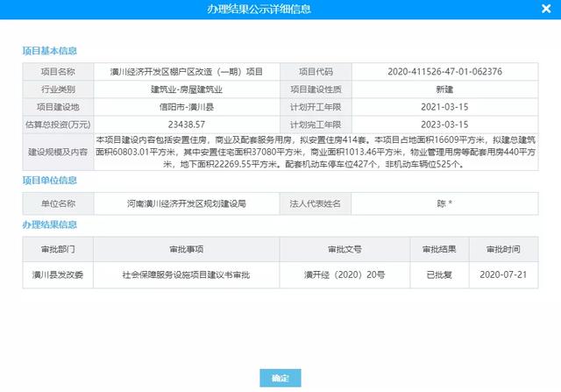Click the 计划完工年限 label cell
Screen dimensions: 561x392
coord(316,125)
